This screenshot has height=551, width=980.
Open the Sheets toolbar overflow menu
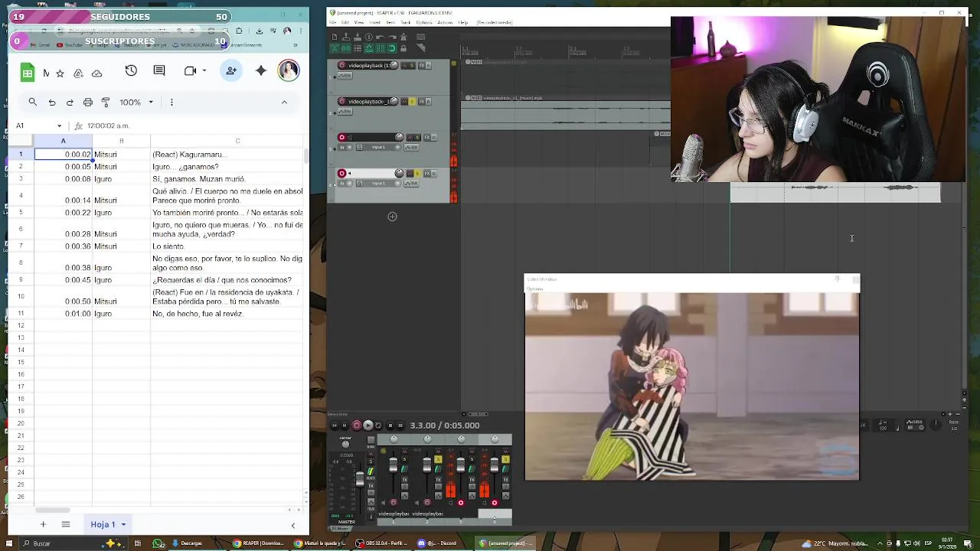point(171,102)
